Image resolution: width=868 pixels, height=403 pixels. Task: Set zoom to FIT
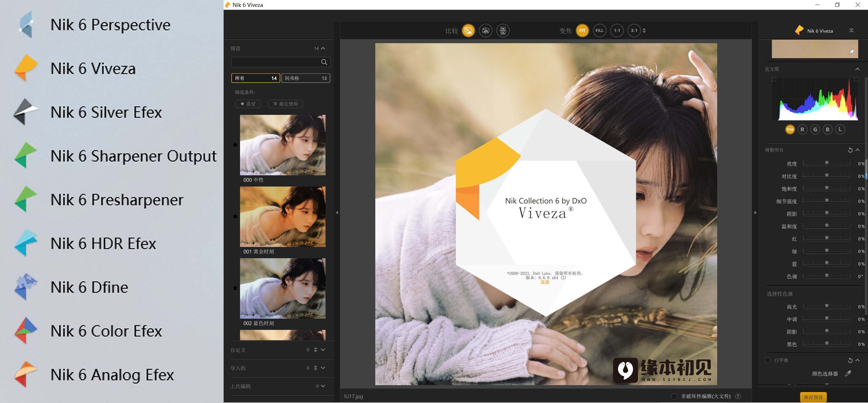tap(582, 31)
